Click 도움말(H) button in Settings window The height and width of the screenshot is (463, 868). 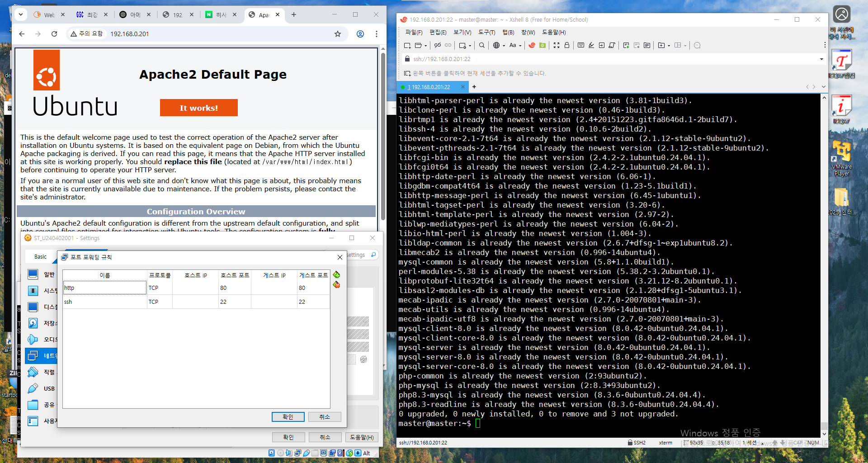tap(362, 437)
